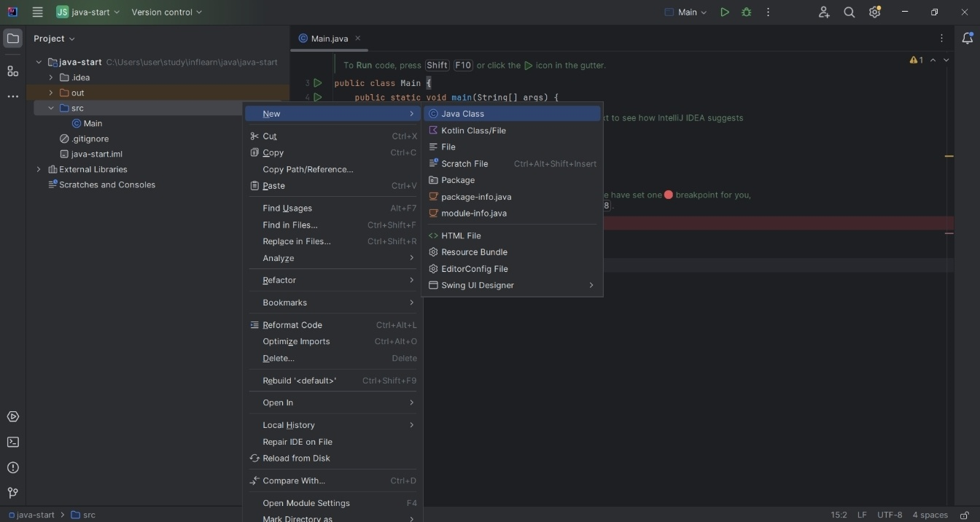Collapse the java-start root node
980x522 pixels.
tap(39, 62)
